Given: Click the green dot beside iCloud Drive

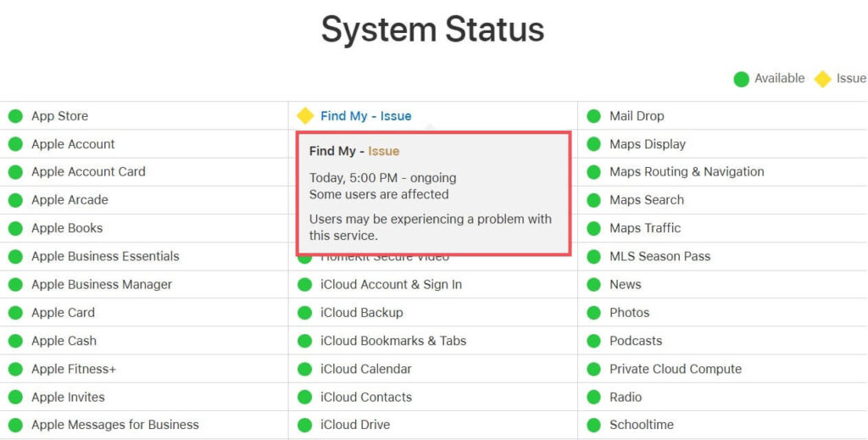Looking at the screenshot, I should tap(305, 425).
